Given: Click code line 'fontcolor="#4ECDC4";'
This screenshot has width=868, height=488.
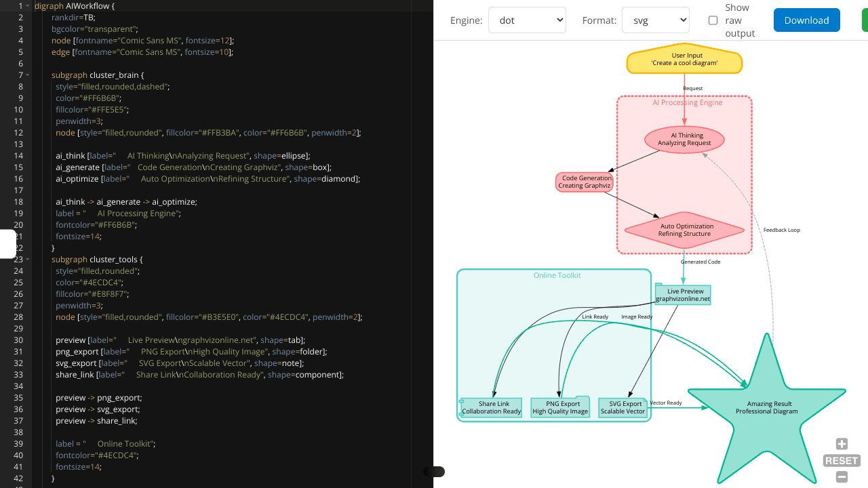Looking at the screenshot, I should pos(97,455).
